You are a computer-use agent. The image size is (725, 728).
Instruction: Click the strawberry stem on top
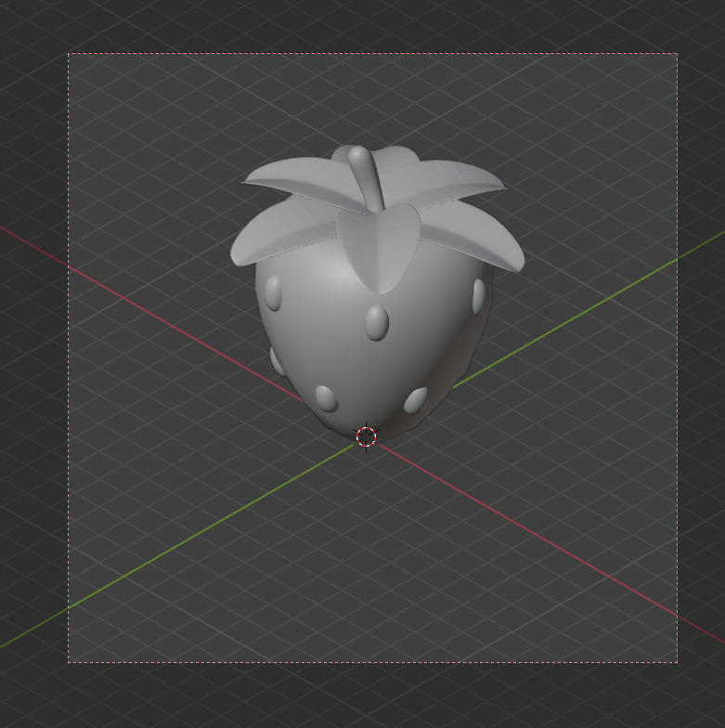tap(366, 178)
